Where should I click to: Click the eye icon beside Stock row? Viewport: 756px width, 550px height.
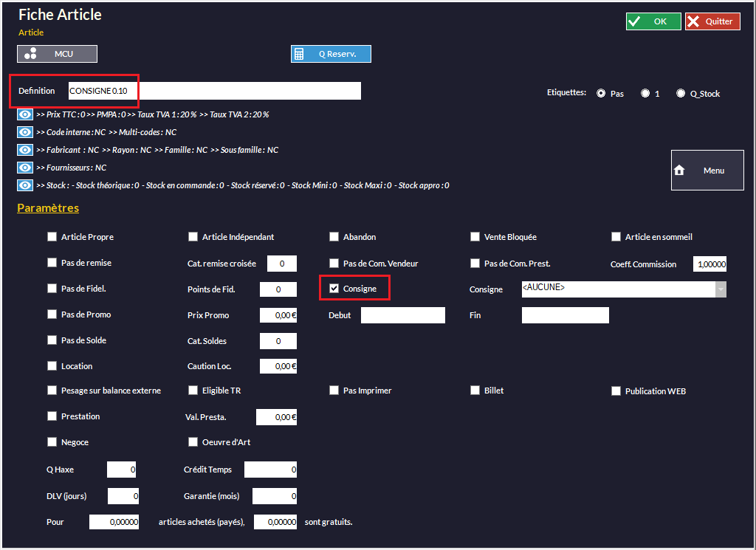pos(25,185)
